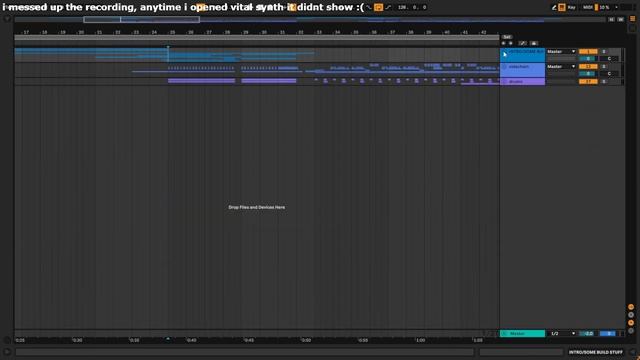Click Master volume value -2.0

tap(588, 333)
